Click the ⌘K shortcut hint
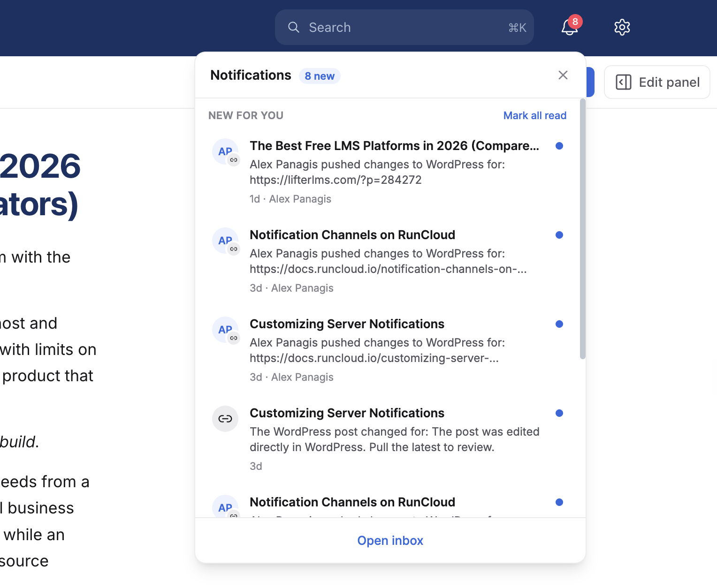The height and width of the screenshot is (588, 717). click(x=517, y=28)
